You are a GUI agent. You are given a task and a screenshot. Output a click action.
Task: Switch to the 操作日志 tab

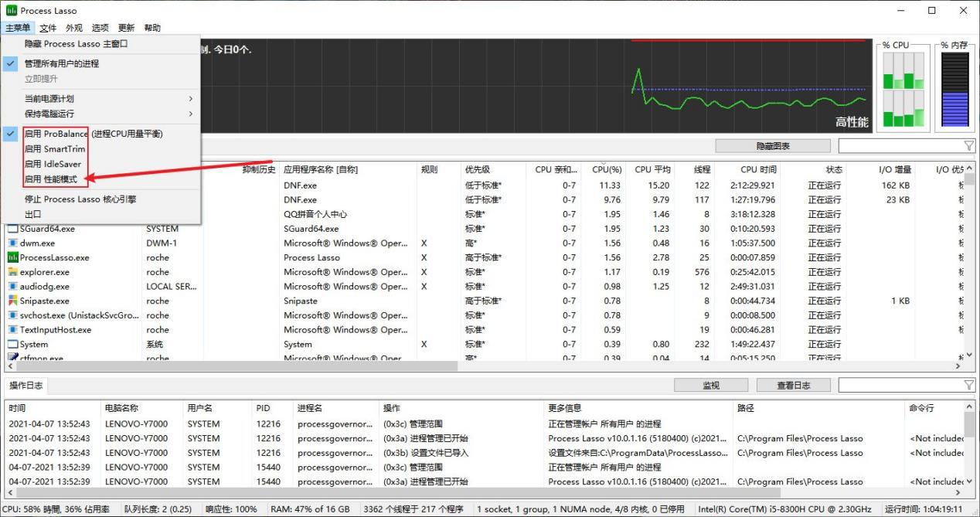(x=26, y=385)
